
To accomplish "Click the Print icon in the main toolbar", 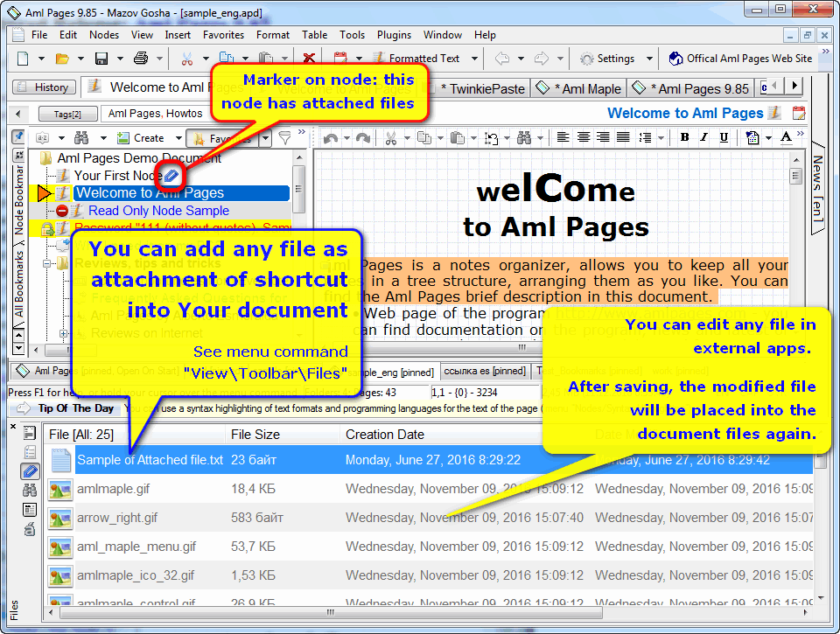I will (141, 59).
